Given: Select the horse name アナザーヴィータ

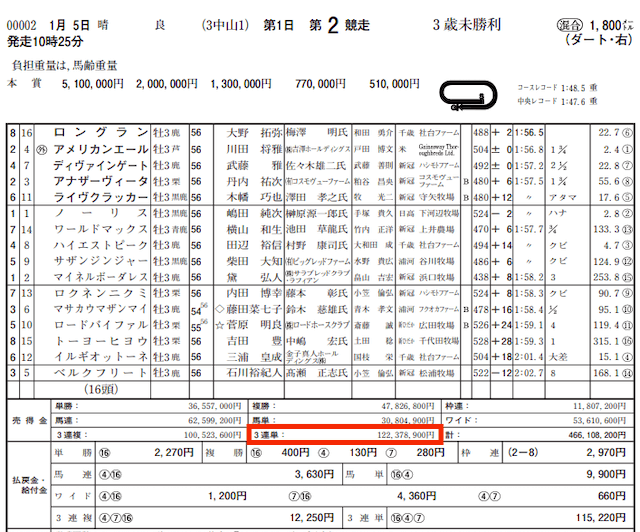Looking at the screenshot, I should [100, 181].
